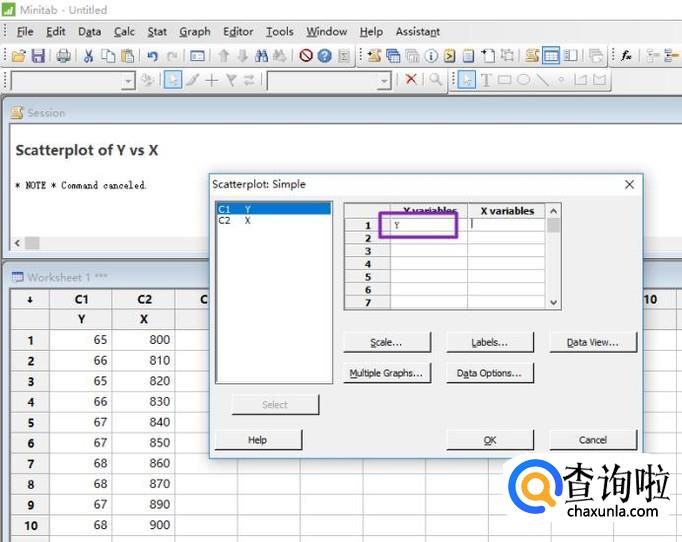Open Help via the blue question mark icon
The height and width of the screenshot is (542, 682).
click(324, 56)
